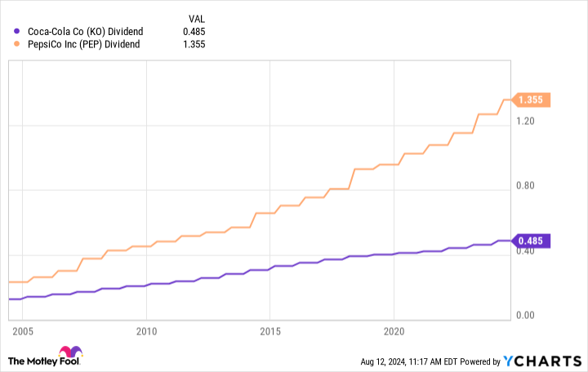
Task: Click the 2020 x-axis label
Action: 394,332
